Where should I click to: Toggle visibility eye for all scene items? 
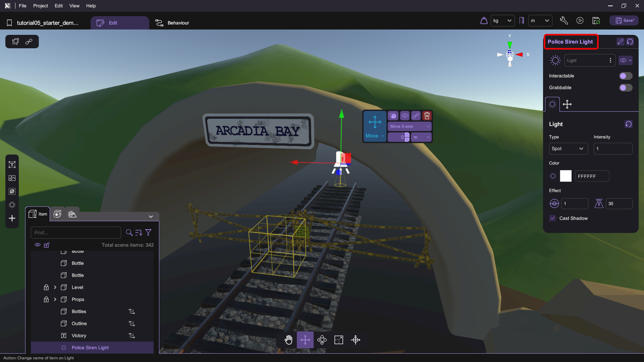38,245
